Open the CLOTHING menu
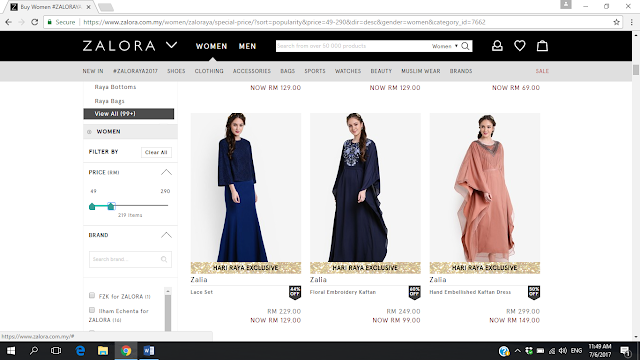Image resolution: width=640 pixels, height=360 pixels. [209, 71]
